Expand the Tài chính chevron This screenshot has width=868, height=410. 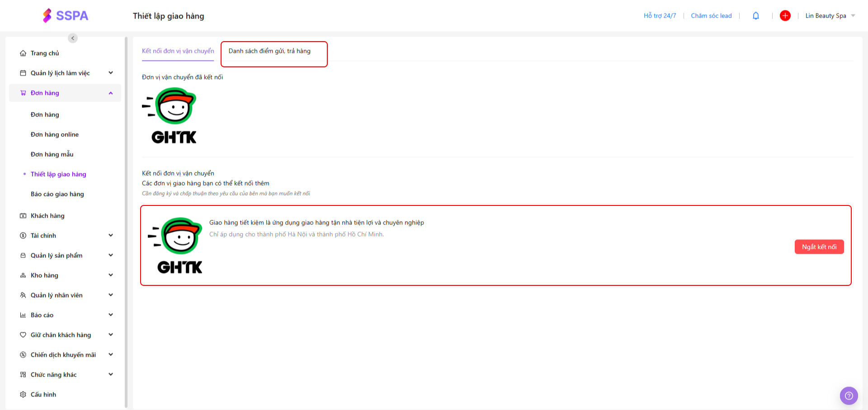pyautogui.click(x=111, y=236)
